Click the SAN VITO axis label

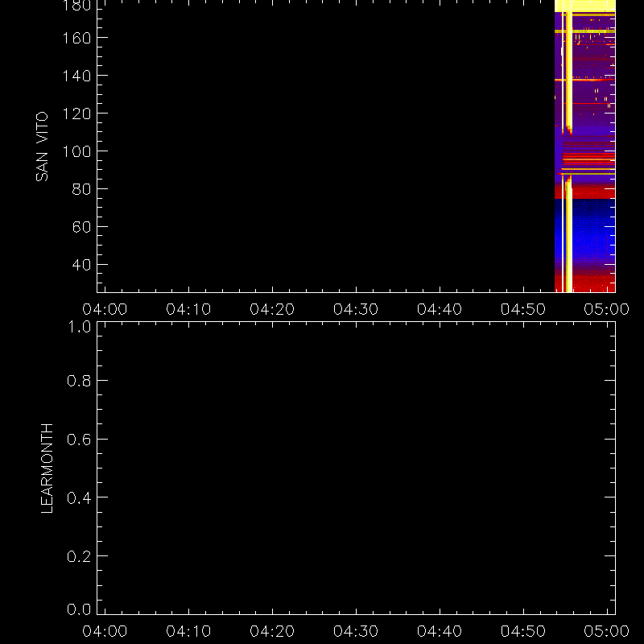(42, 147)
